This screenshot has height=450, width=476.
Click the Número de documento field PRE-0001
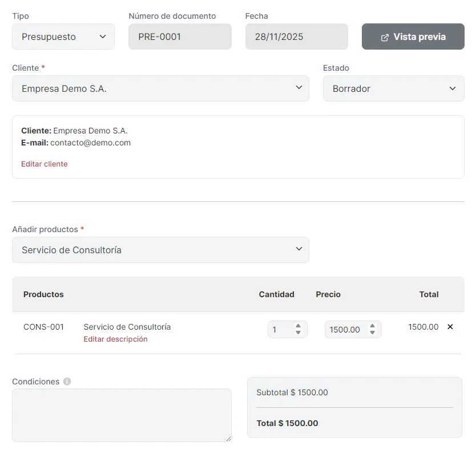click(x=180, y=37)
